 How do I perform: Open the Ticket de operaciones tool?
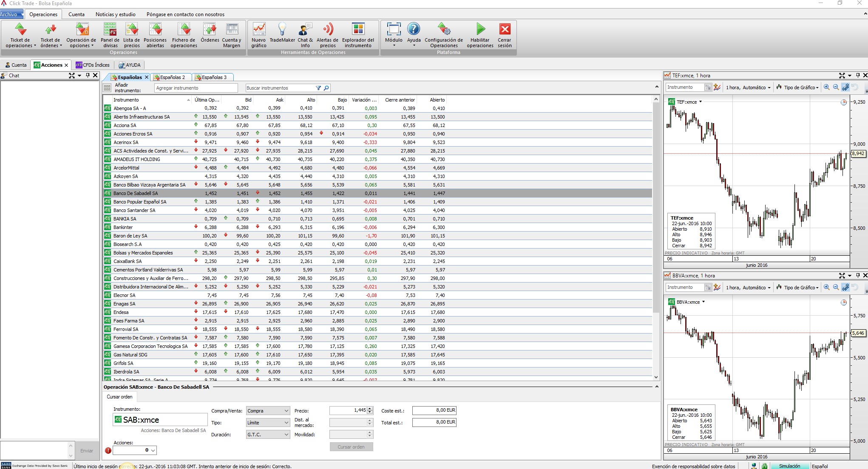[x=20, y=35]
